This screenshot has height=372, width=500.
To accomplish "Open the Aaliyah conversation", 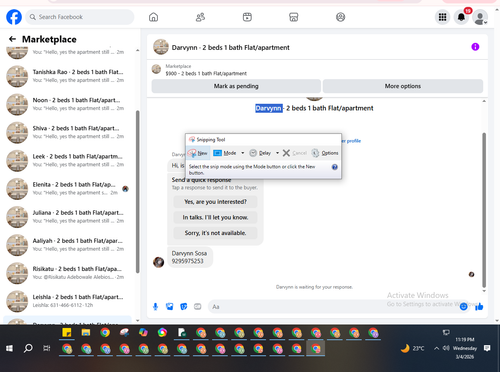I will tap(68, 245).
